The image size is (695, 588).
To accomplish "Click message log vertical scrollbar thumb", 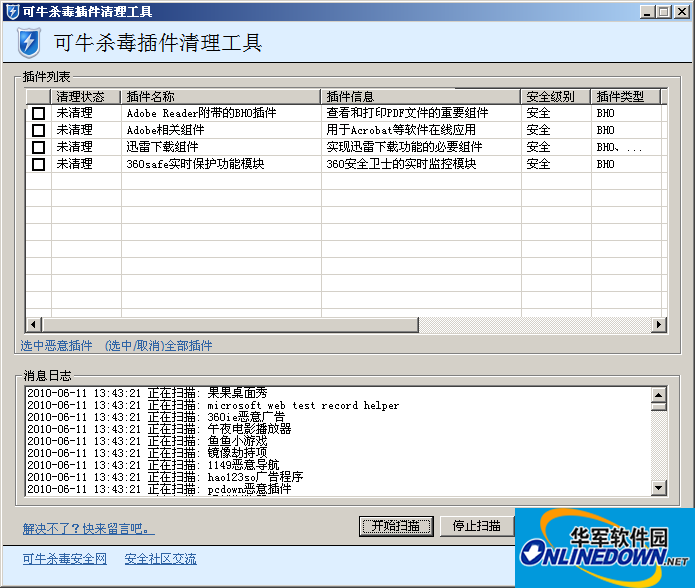I will 659,406.
